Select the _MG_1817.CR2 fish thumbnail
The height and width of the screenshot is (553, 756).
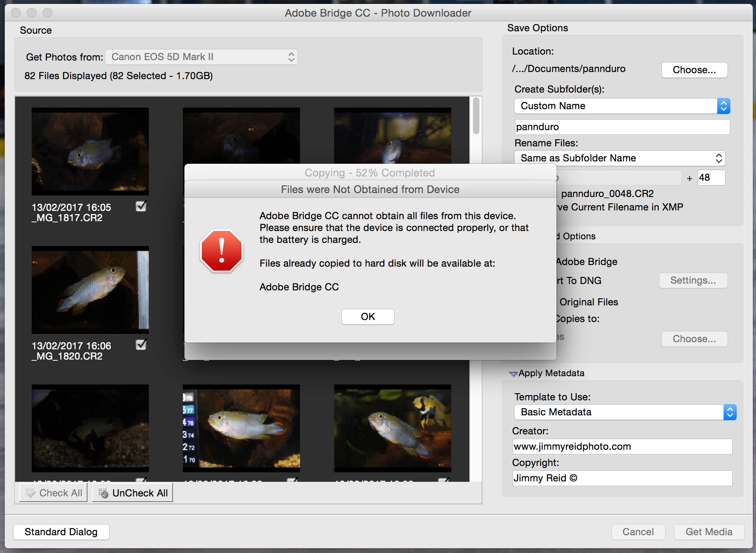click(x=90, y=151)
